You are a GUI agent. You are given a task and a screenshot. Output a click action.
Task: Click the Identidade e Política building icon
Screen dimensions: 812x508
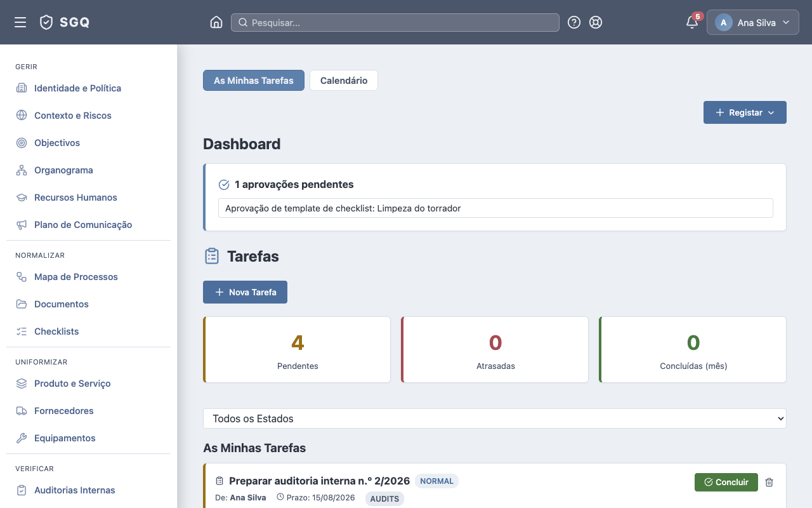point(22,88)
